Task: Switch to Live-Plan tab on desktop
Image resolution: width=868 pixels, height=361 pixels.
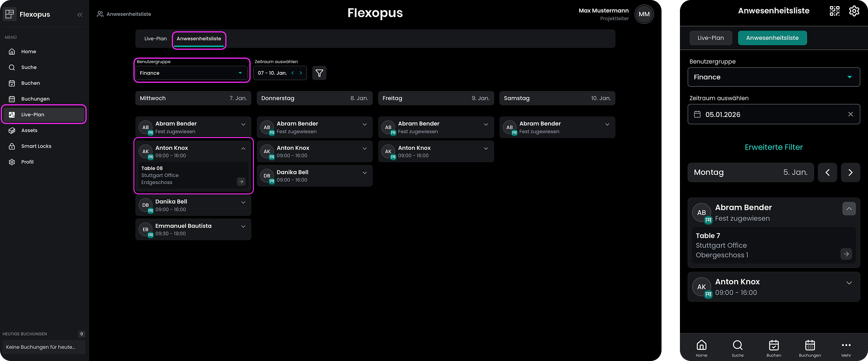Action: click(x=156, y=39)
